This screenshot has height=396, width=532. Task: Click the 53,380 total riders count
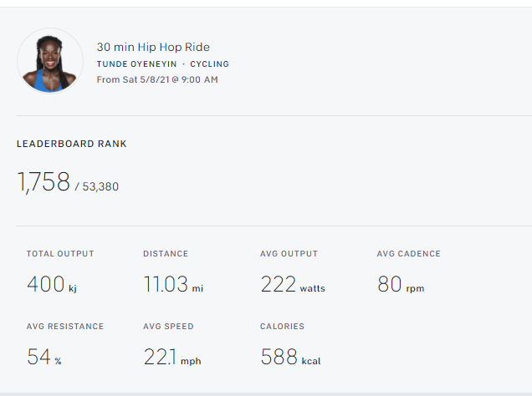[x=100, y=187]
